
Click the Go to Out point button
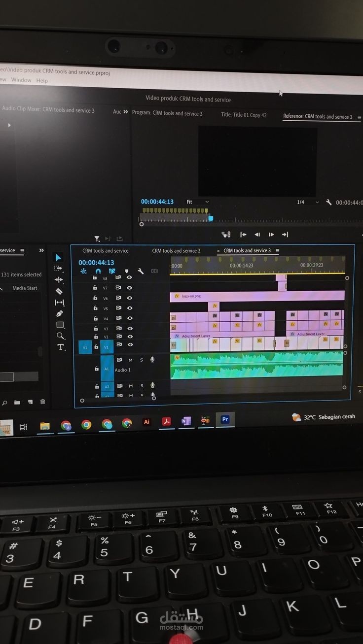285,235
